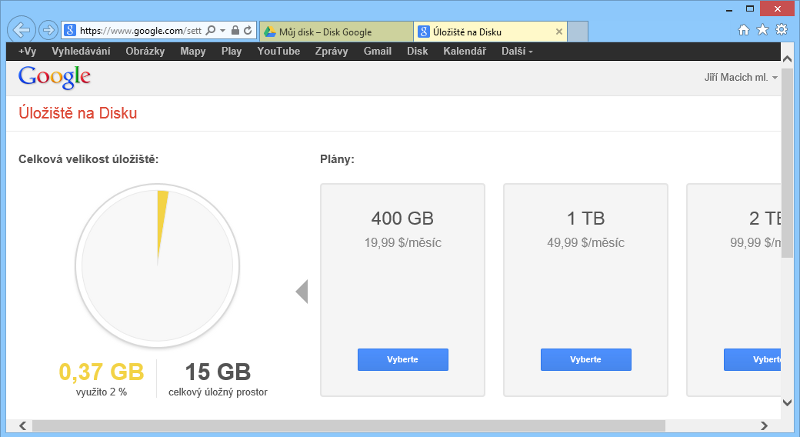The image size is (800, 437).
Task: Expand the Další menu in Google bar
Action: tap(517, 51)
